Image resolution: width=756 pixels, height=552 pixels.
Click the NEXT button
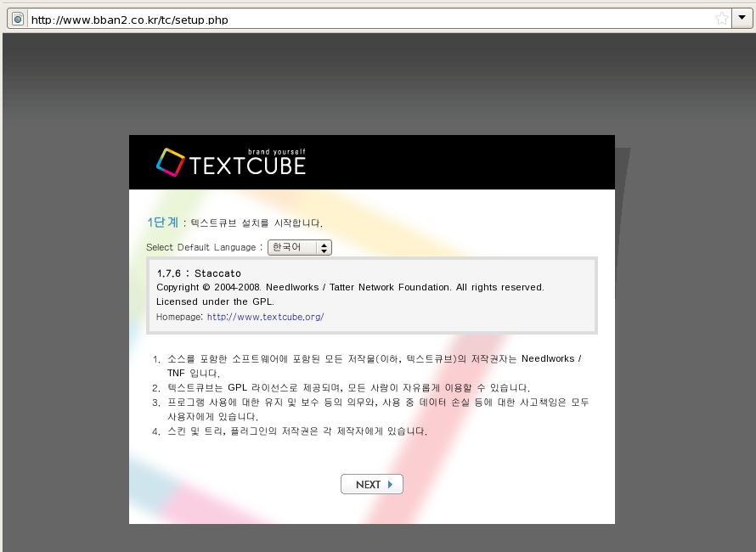pos(372,484)
